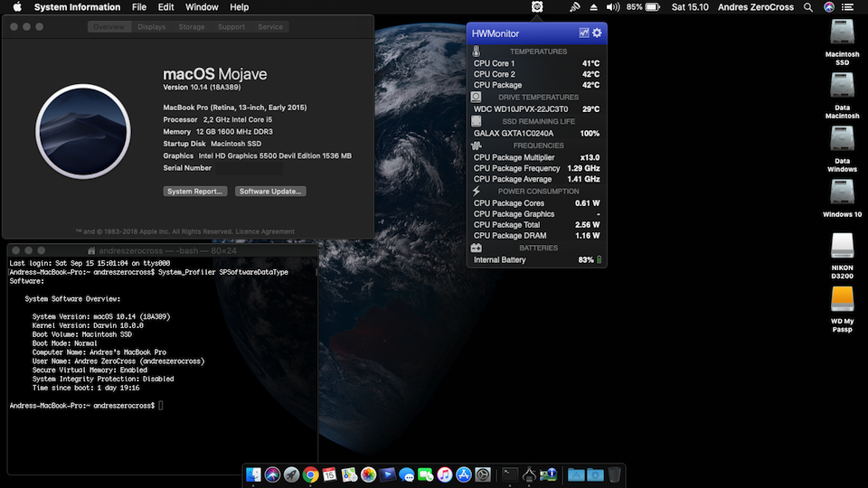Show the HWMonitor graph view
868x488 pixels.
click(x=584, y=33)
